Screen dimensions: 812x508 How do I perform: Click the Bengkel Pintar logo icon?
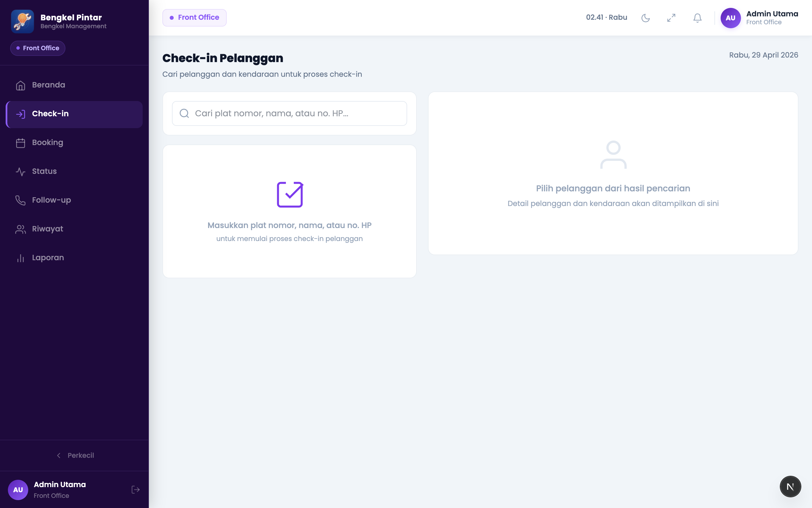23,21
